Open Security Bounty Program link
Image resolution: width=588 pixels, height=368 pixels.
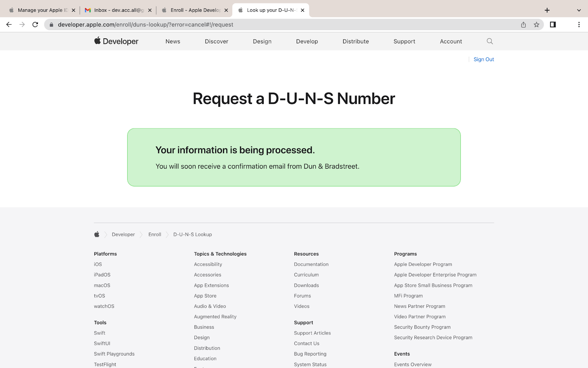point(422,327)
